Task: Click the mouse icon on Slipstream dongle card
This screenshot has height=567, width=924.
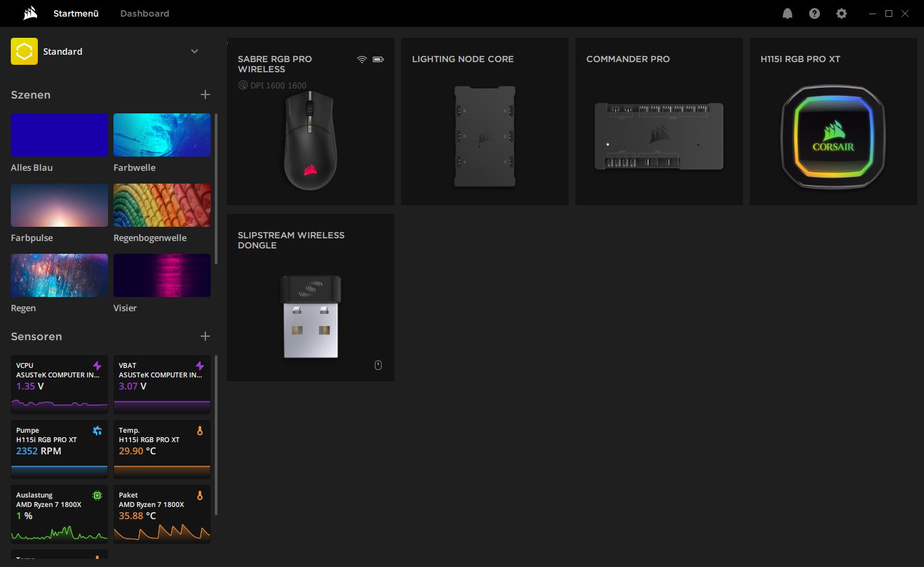Action: [378, 365]
